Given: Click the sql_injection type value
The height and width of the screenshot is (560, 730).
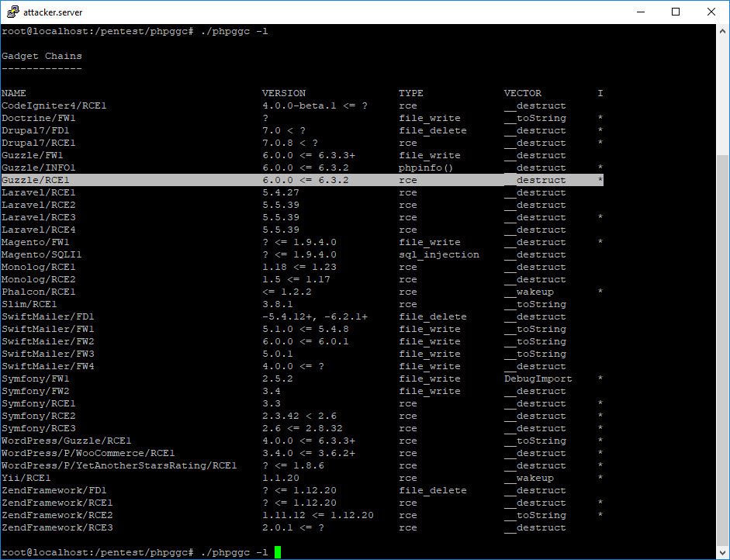Looking at the screenshot, I should (439, 254).
